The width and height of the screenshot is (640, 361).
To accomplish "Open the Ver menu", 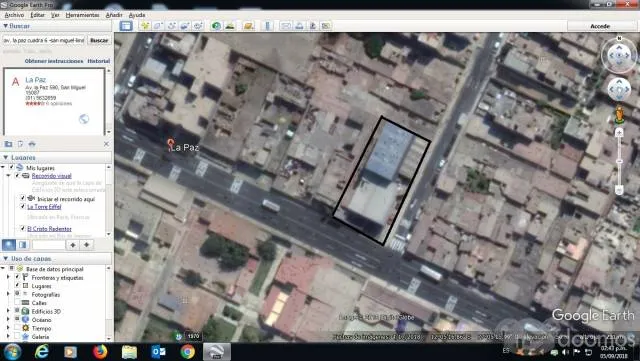I will click(x=55, y=15).
